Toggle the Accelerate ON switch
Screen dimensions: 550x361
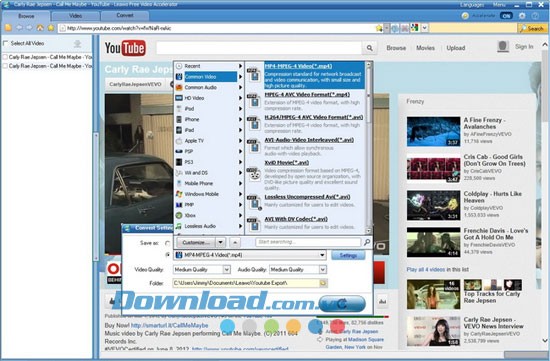(506, 16)
